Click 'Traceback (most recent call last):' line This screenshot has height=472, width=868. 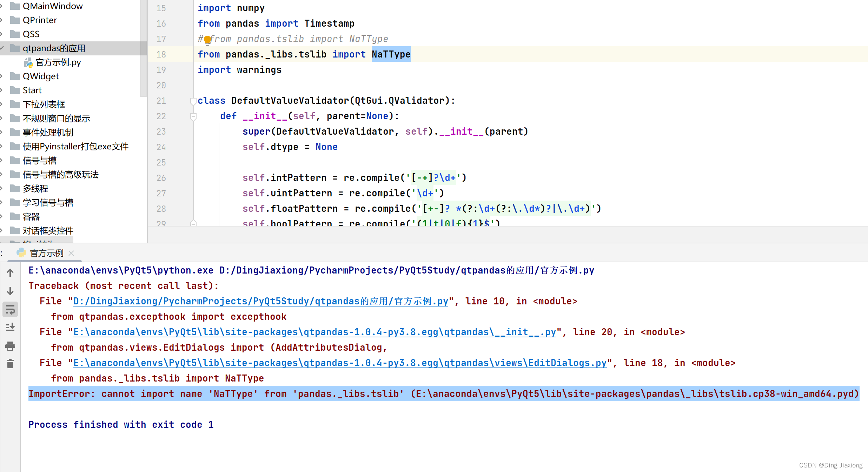pos(124,286)
